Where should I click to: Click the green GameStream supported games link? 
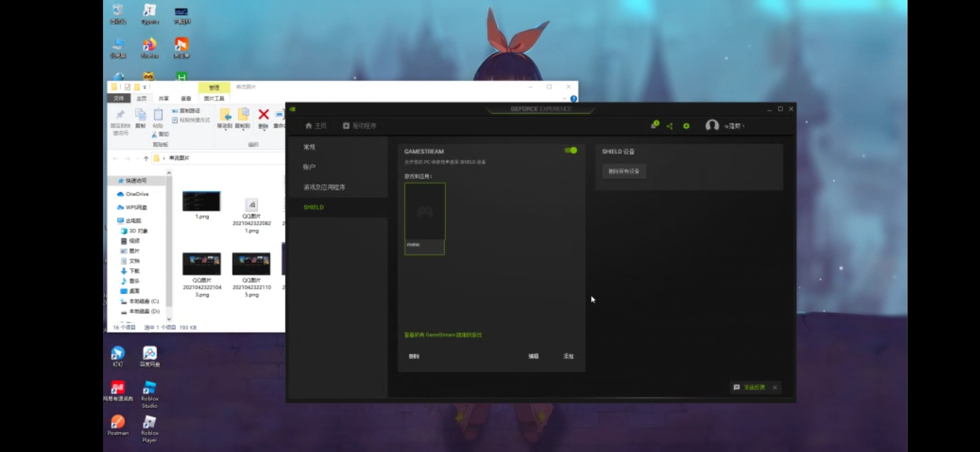443,335
